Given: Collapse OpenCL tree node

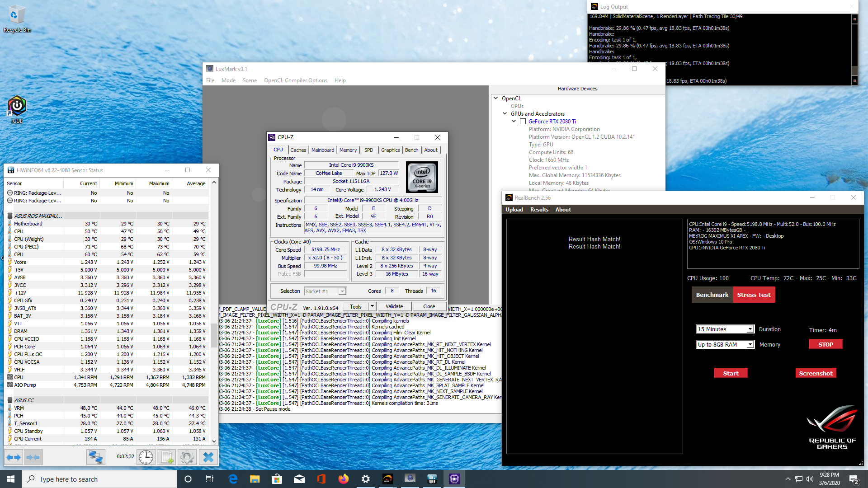Looking at the screenshot, I should click(x=496, y=98).
